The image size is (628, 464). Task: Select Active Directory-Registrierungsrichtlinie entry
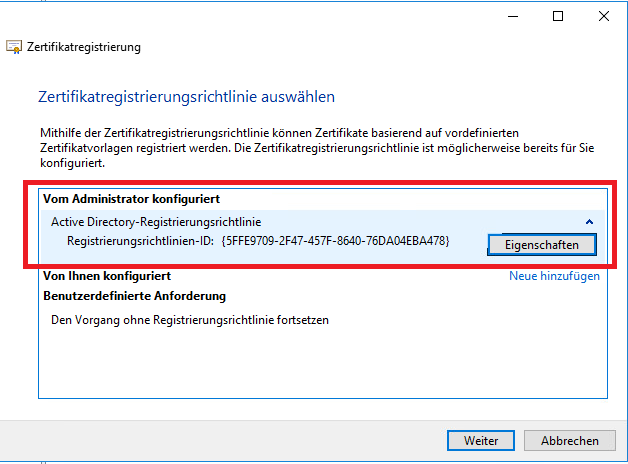(156, 221)
